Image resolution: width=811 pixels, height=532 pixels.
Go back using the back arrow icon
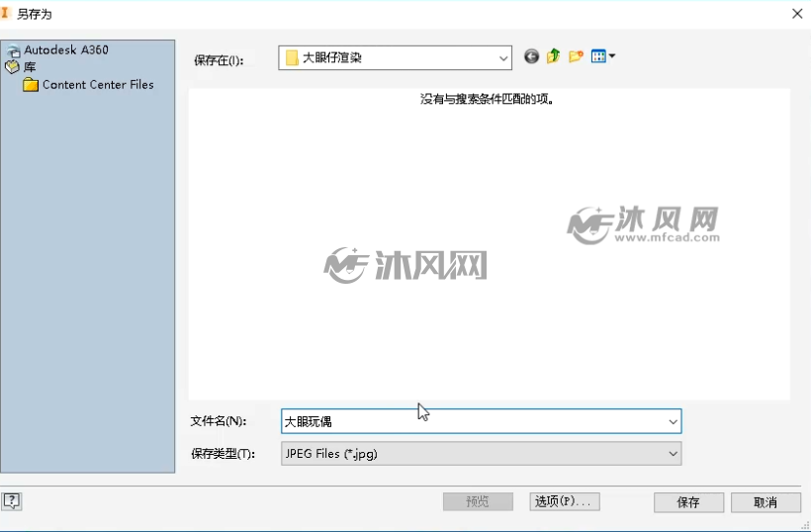click(531, 55)
